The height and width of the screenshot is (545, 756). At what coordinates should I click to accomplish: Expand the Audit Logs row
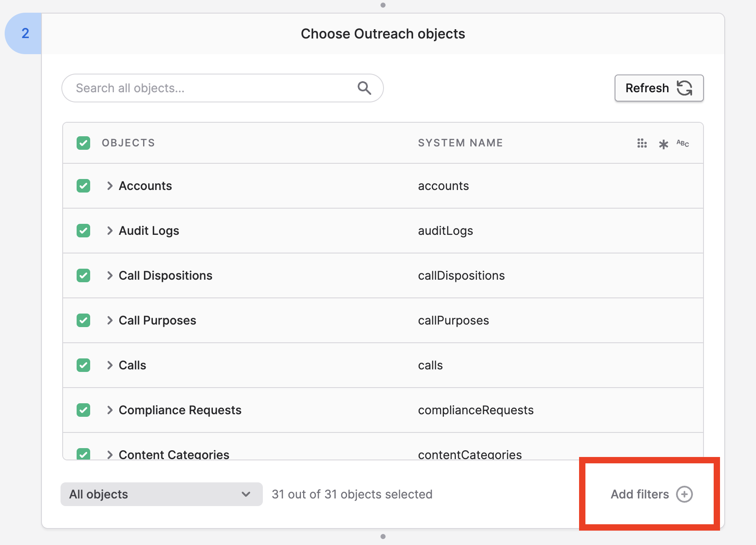[x=110, y=231]
